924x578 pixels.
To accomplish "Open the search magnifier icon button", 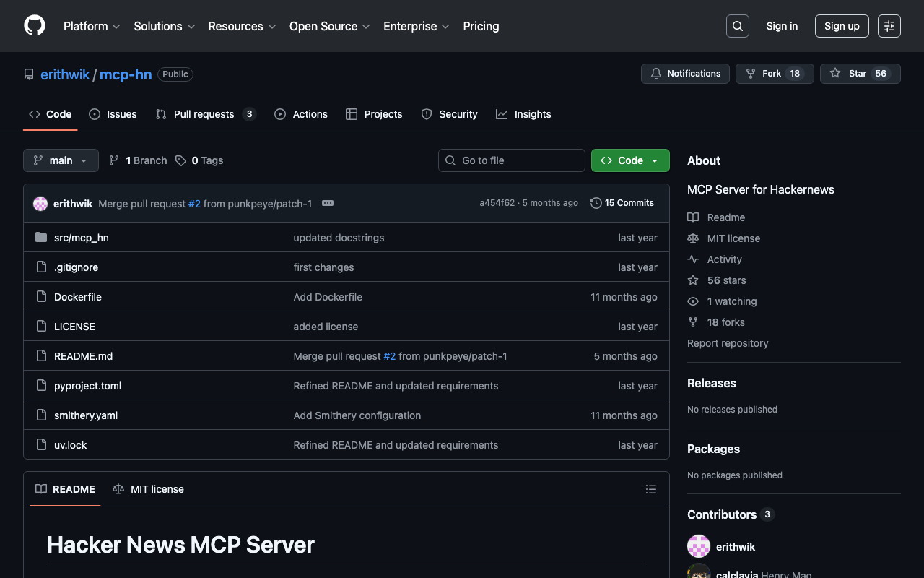I will click(737, 26).
